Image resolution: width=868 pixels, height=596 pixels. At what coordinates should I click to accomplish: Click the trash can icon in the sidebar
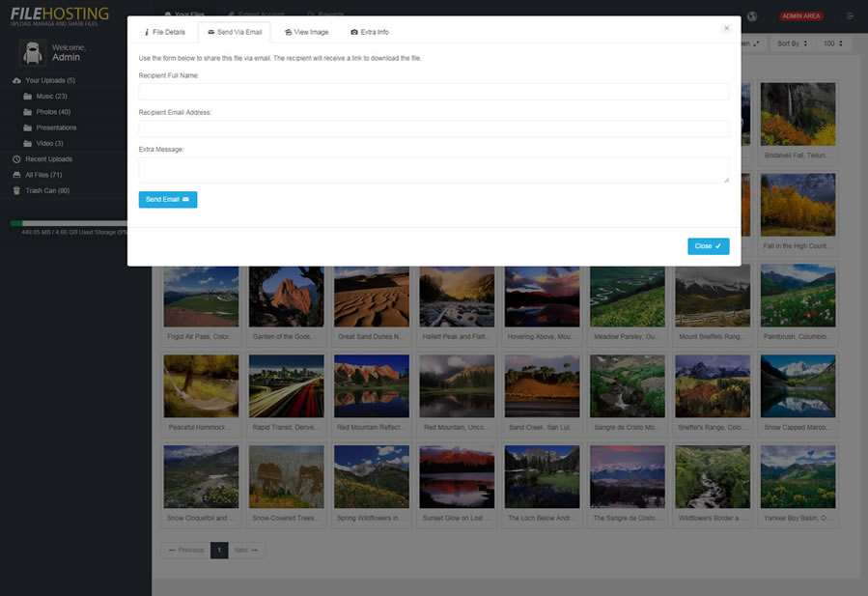coord(16,190)
